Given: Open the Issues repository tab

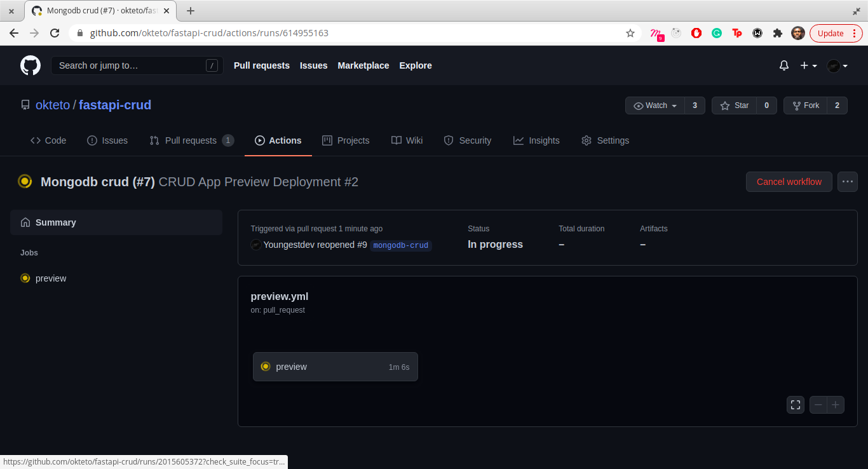Looking at the screenshot, I should click(107, 140).
